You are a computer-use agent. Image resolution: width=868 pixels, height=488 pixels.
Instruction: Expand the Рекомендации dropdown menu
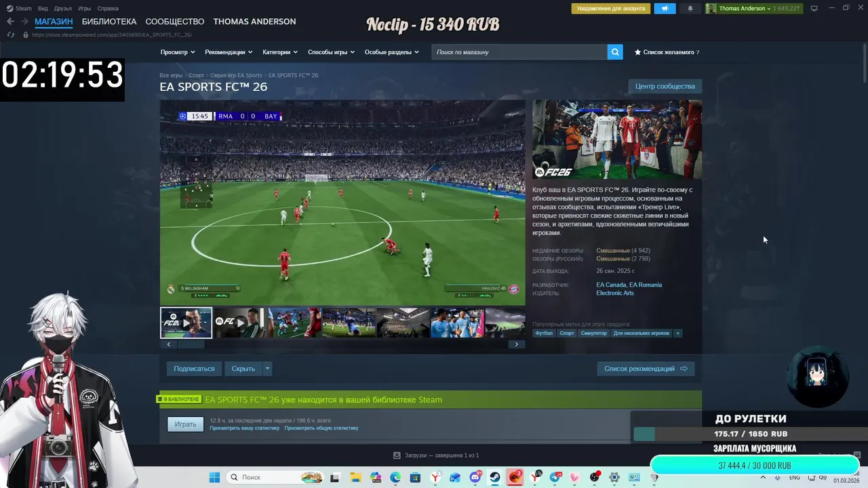[229, 52]
